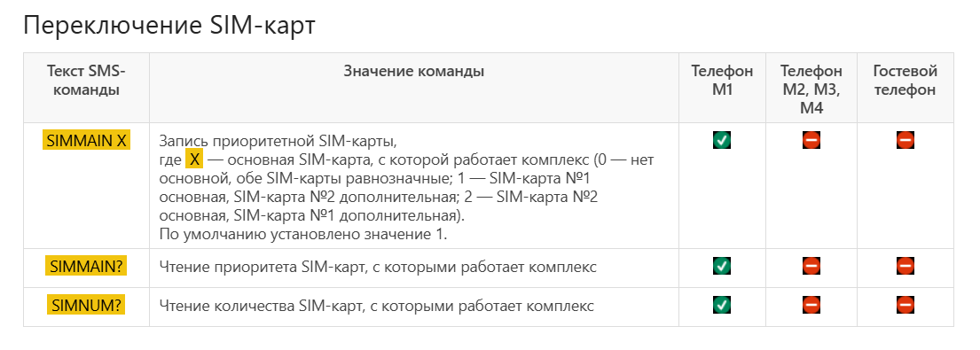Click the Гостевой телефон column header
Image resolution: width=980 pixels, height=350 pixels.
tap(905, 81)
